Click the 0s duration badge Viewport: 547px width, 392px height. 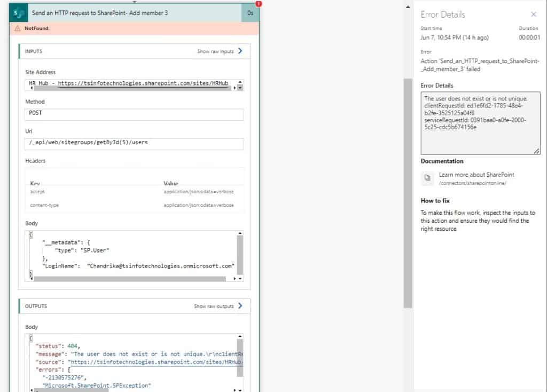point(250,13)
